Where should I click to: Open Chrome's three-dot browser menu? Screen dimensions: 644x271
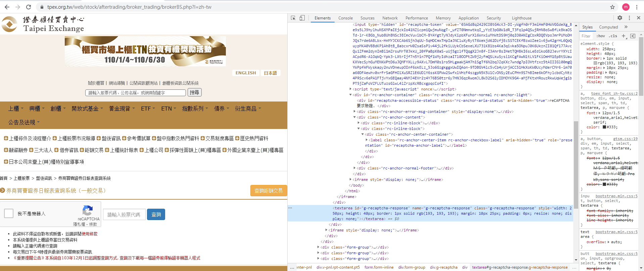637,7
